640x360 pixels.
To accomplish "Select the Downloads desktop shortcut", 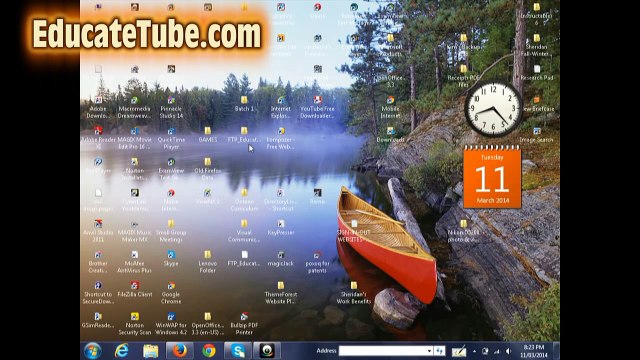I will 390,135.
